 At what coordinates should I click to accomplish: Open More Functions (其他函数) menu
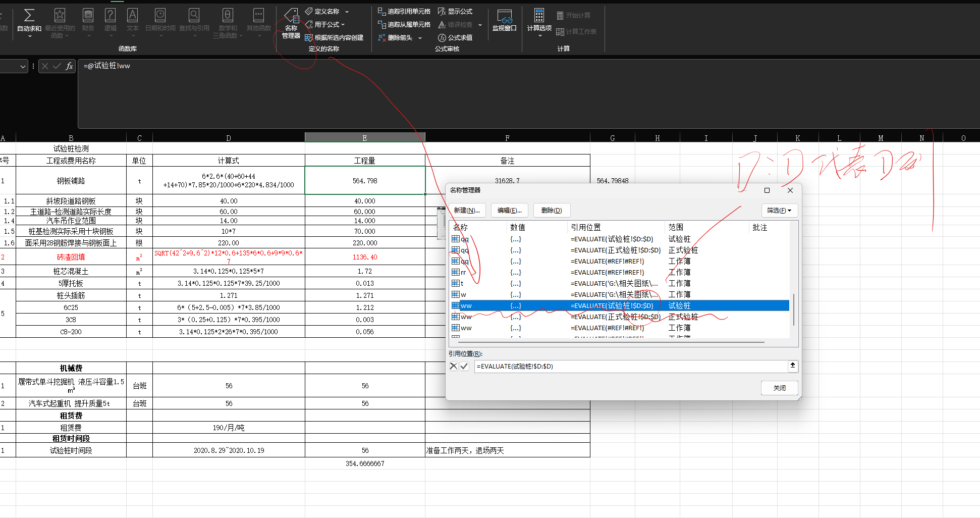(x=259, y=23)
